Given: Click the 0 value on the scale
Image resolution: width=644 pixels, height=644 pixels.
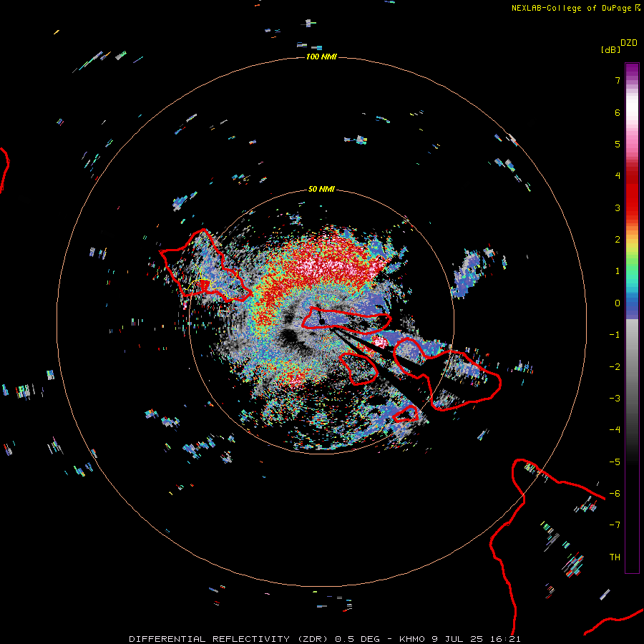Looking at the screenshot, I should point(618,303).
